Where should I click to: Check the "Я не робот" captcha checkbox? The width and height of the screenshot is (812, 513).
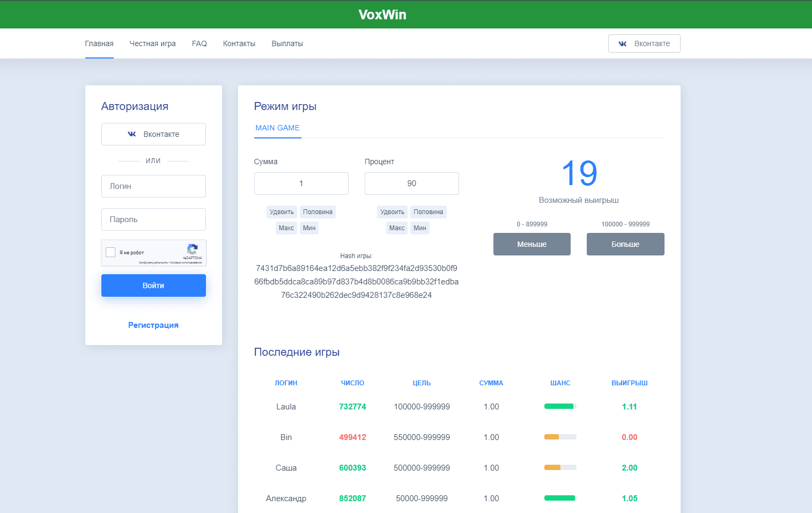coord(111,252)
